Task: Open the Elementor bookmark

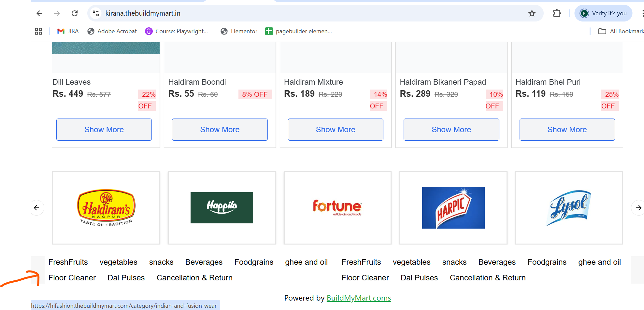Action: pos(239,31)
